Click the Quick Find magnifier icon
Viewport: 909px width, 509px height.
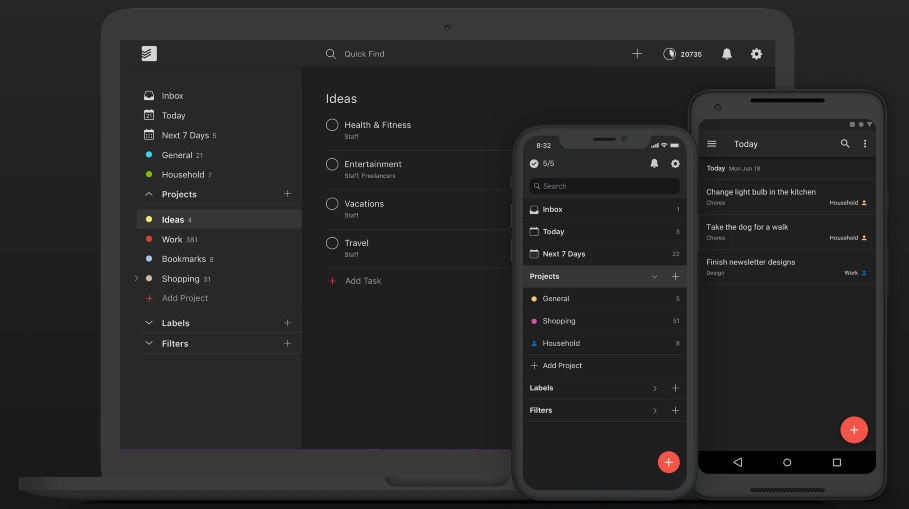330,54
